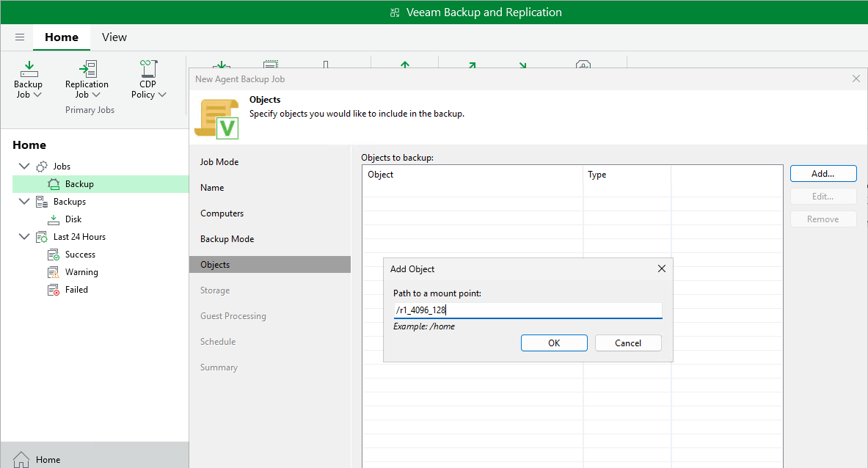Click the Remove button
The width and height of the screenshot is (868, 468).
(x=823, y=219)
